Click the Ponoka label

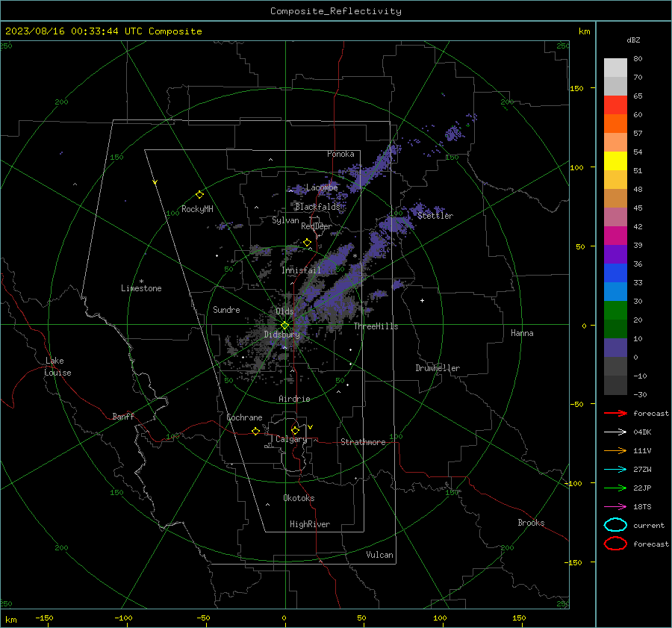coord(340,154)
